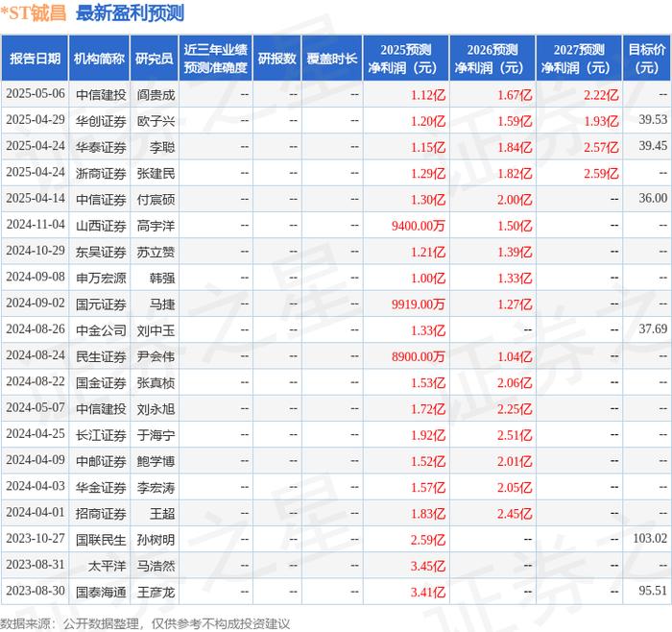
Task: Click the 9919.00万 forecast value
Action: pyautogui.click(x=419, y=304)
